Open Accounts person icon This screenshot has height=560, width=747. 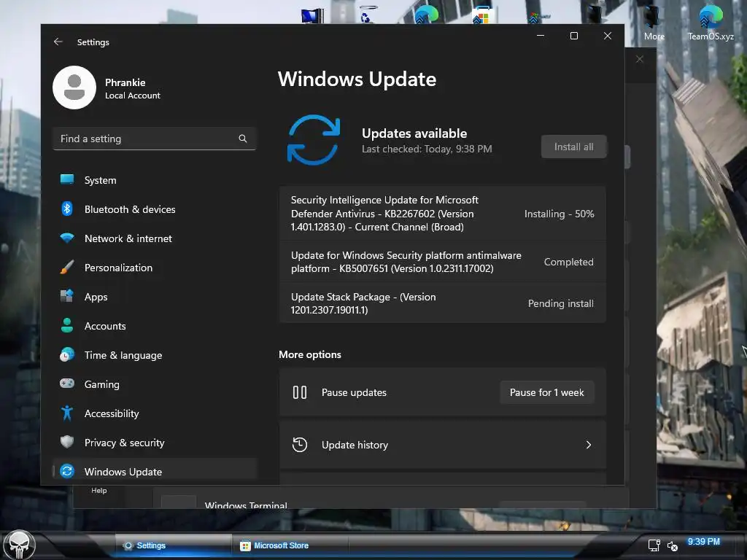(x=67, y=325)
